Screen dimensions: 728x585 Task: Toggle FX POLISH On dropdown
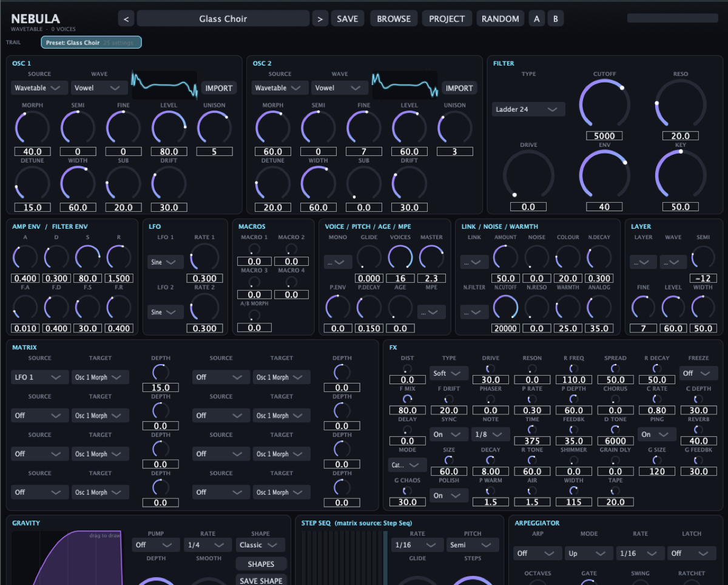[x=449, y=495]
